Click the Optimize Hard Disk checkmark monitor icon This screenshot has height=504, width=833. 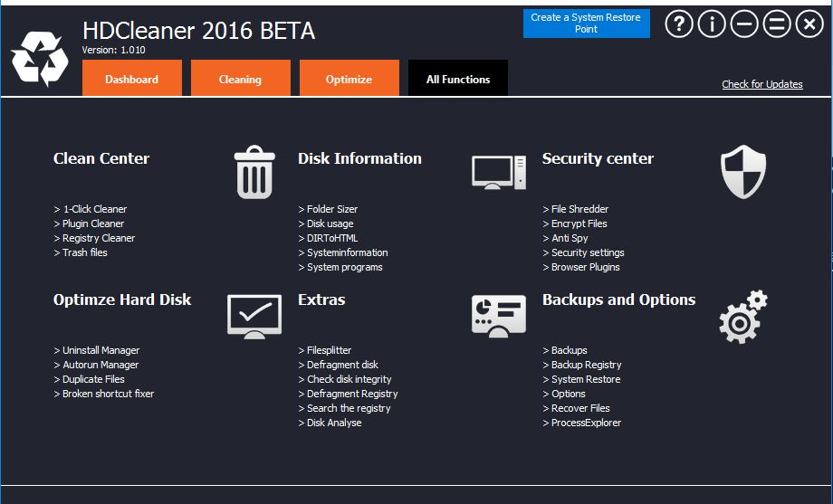tap(254, 317)
